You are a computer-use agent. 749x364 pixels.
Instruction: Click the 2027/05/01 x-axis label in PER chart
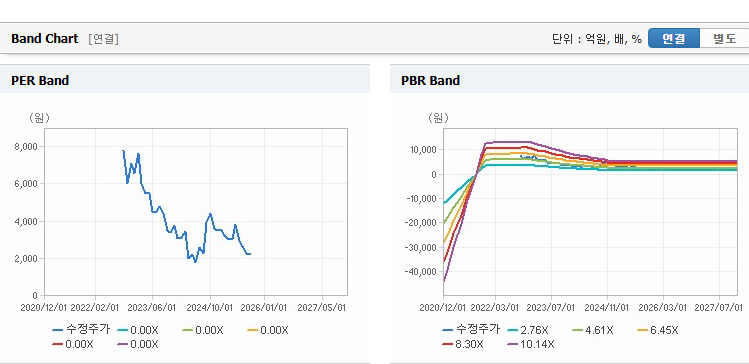point(322,307)
